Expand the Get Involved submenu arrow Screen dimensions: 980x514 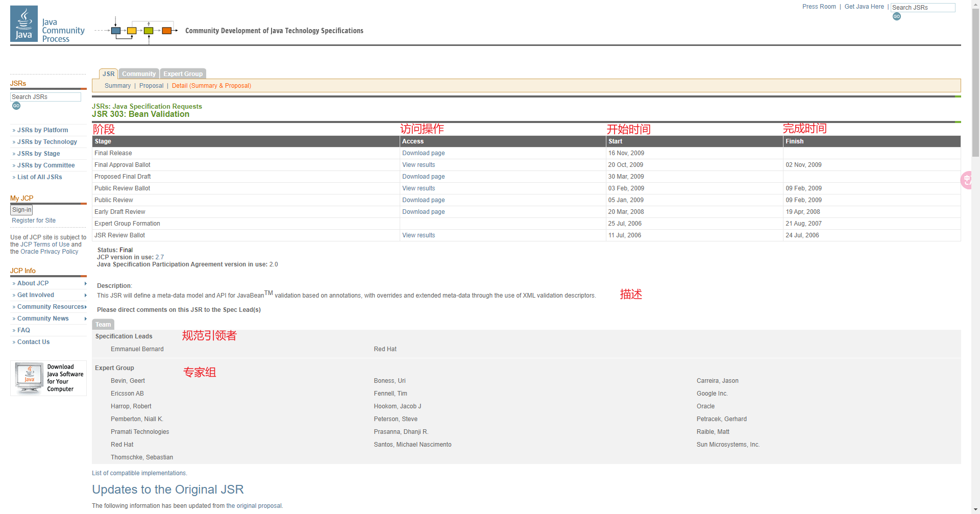coord(85,295)
